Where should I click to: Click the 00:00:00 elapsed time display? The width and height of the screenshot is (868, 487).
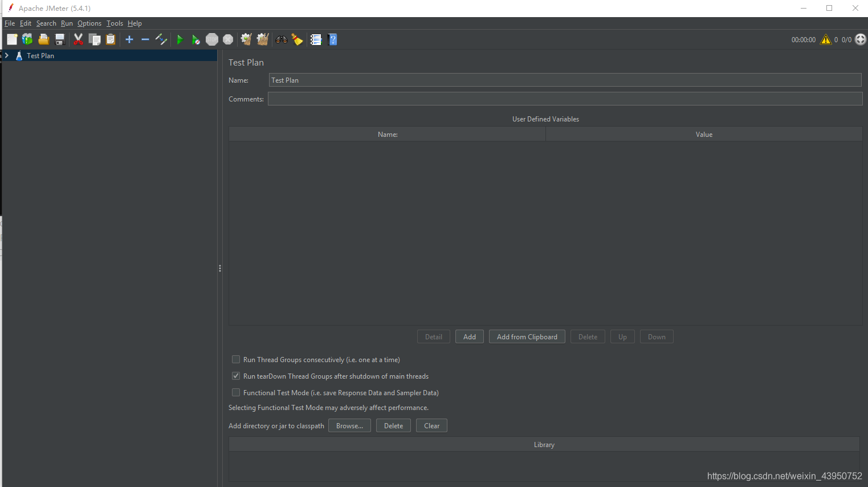[x=803, y=40]
